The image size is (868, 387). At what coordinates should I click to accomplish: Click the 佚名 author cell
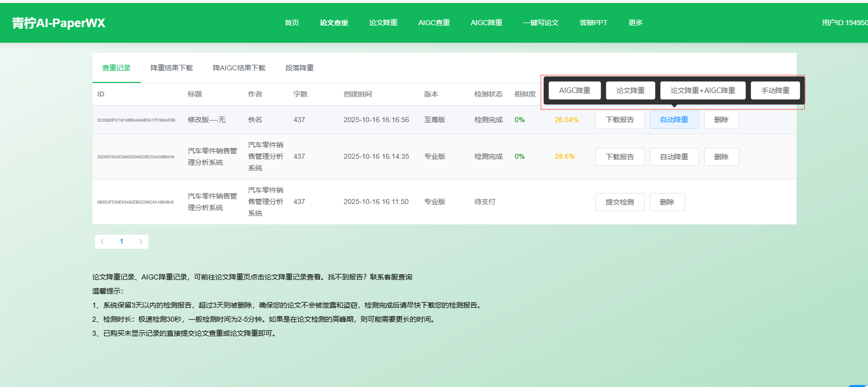255,120
